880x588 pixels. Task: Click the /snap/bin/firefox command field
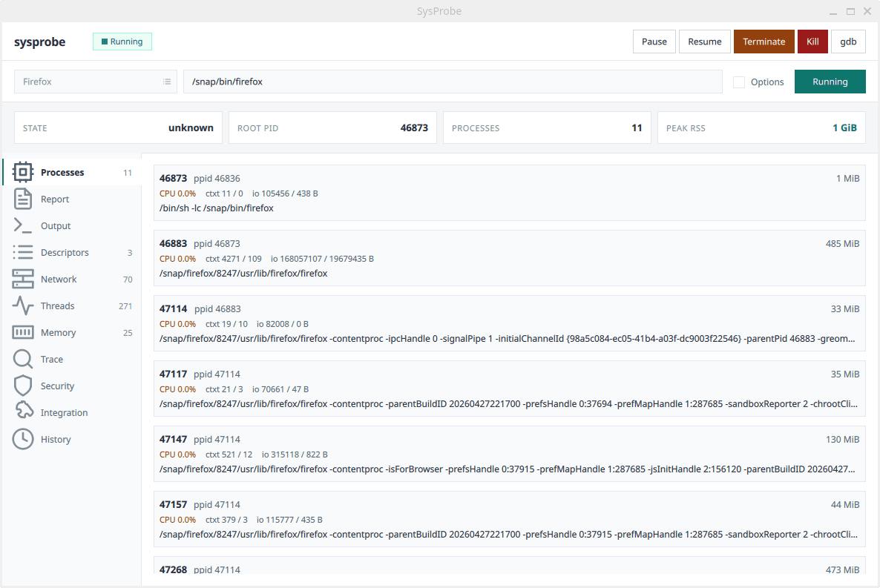pyautogui.click(x=453, y=82)
